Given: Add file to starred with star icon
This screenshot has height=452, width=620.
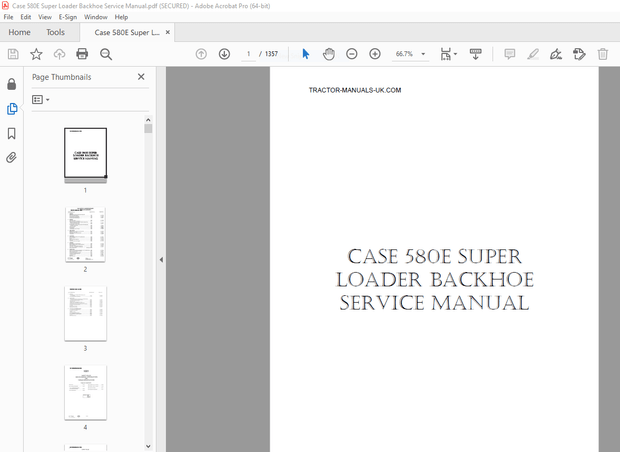Looking at the screenshot, I should (36, 54).
